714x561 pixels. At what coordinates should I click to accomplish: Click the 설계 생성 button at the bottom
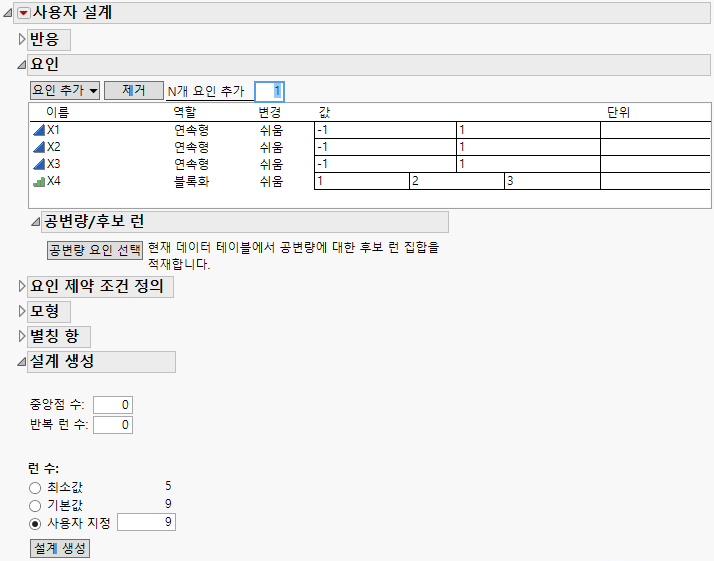click(x=60, y=548)
